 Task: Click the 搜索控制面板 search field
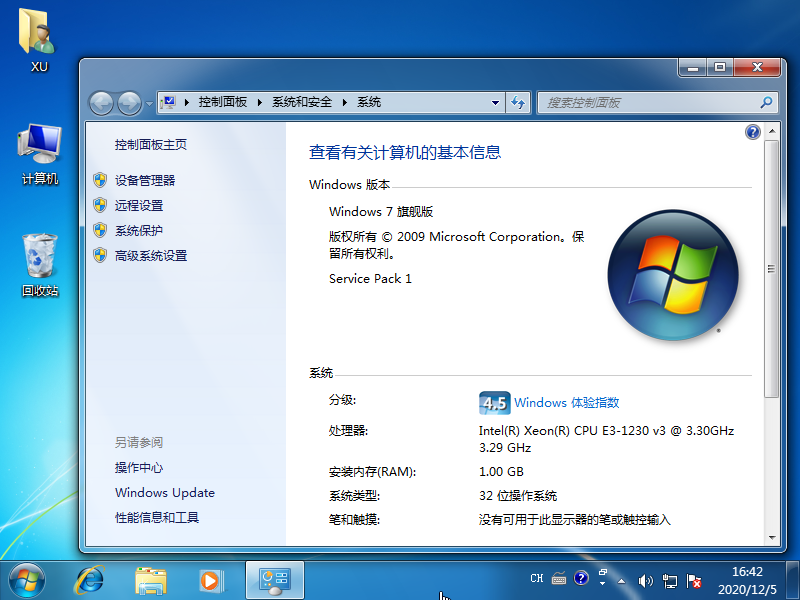click(x=650, y=102)
